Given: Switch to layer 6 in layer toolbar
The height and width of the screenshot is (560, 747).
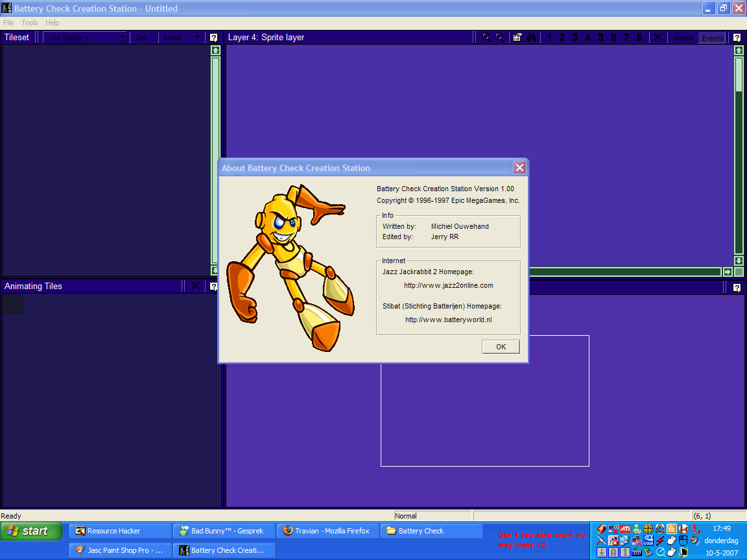Looking at the screenshot, I should (x=613, y=37).
